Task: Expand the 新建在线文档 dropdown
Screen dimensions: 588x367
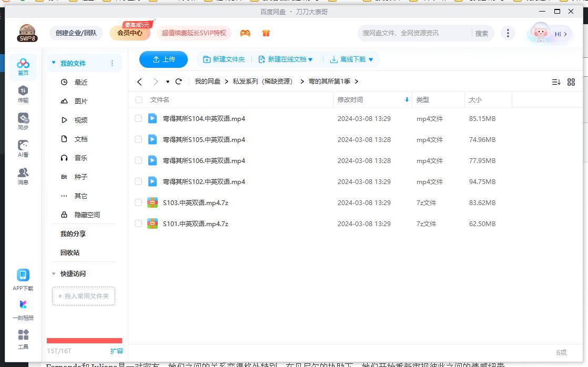Action: pyautogui.click(x=310, y=59)
